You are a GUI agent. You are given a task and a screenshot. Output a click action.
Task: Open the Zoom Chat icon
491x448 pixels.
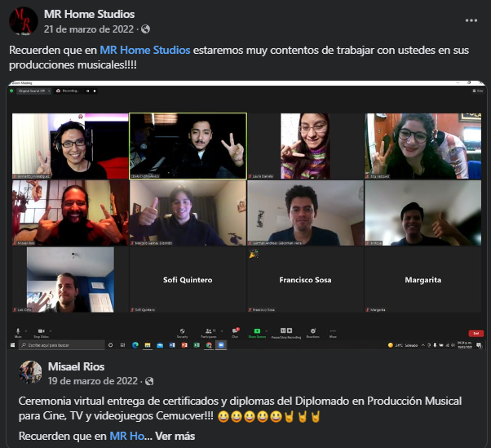[235, 332]
